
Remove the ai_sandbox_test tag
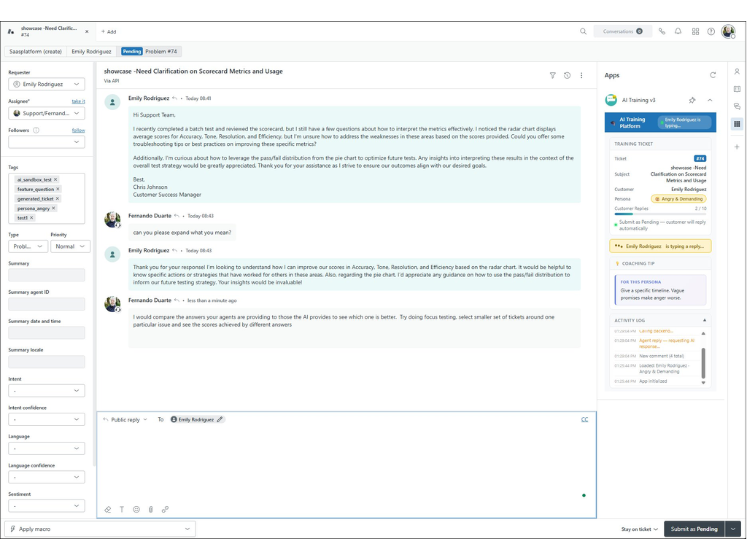[x=55, y=179]
